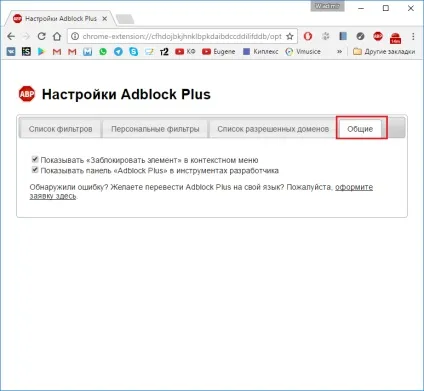Image resolution: width=424 pixels, height=391 pixels.
Task: Click the profile name button in title bar
Action: [327, 6]
